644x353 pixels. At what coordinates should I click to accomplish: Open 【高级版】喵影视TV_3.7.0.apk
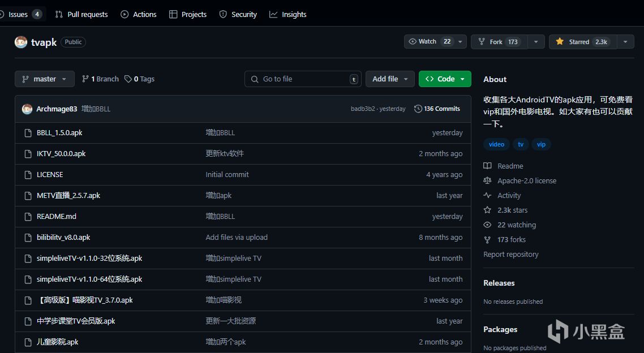pos(85,300)
